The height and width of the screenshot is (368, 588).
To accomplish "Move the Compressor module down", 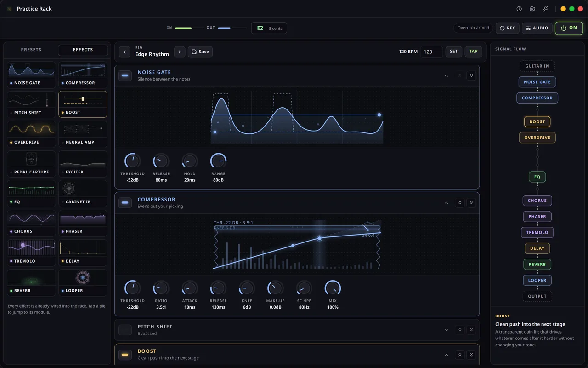I will pyautogui.click(x=471, y=203).
